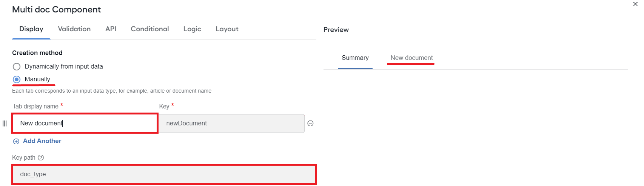The height and width of the screenshot is (186, 644).
Task: Close the Multi doc Component dialog
Action: (x=635, y=4)
